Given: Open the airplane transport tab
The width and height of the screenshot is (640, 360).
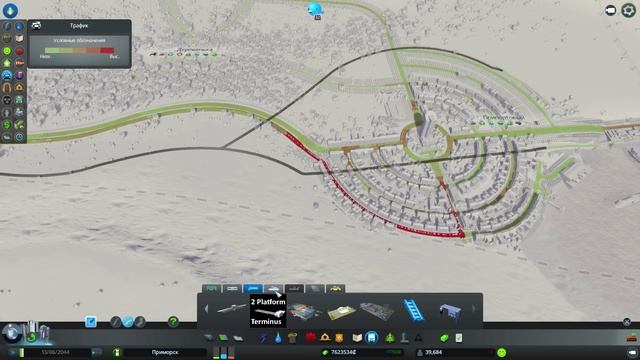Looking at the screenshot, I should point(294,289).
